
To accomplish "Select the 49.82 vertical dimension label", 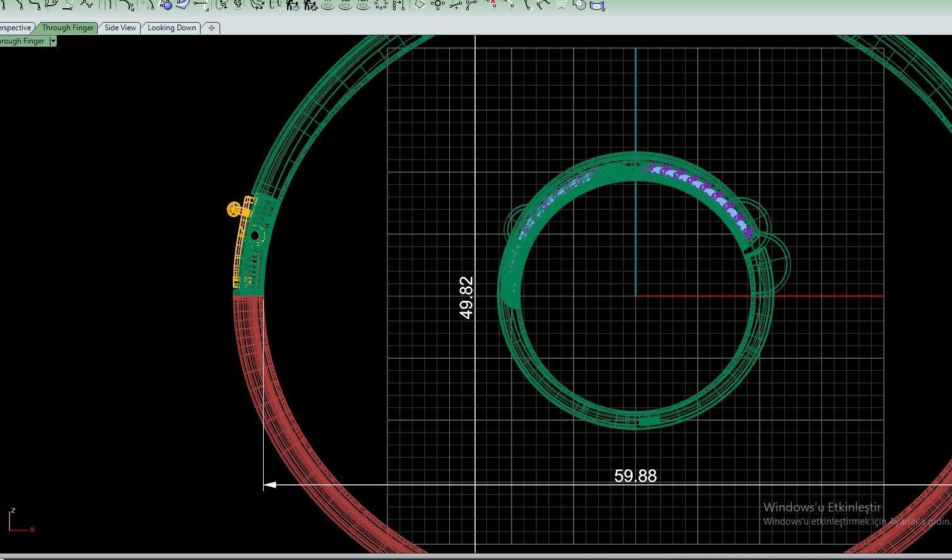I will pyautogui.click(x=466, y=298).
